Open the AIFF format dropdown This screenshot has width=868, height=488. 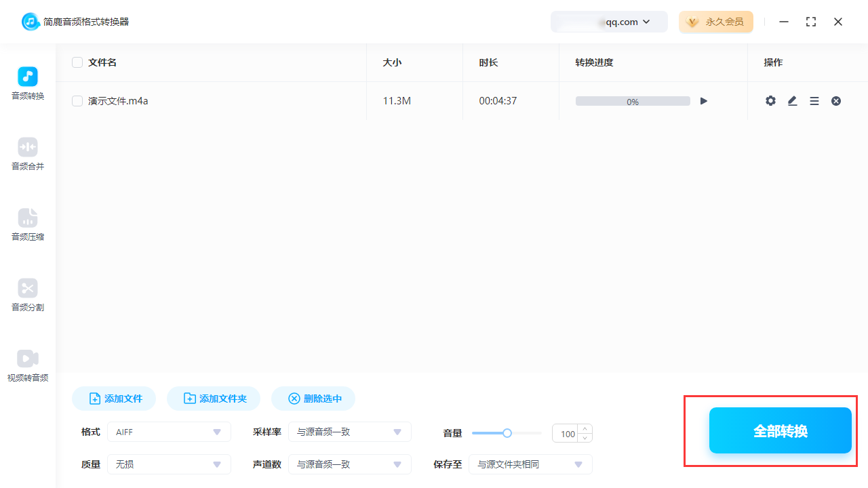coord(169,432)
